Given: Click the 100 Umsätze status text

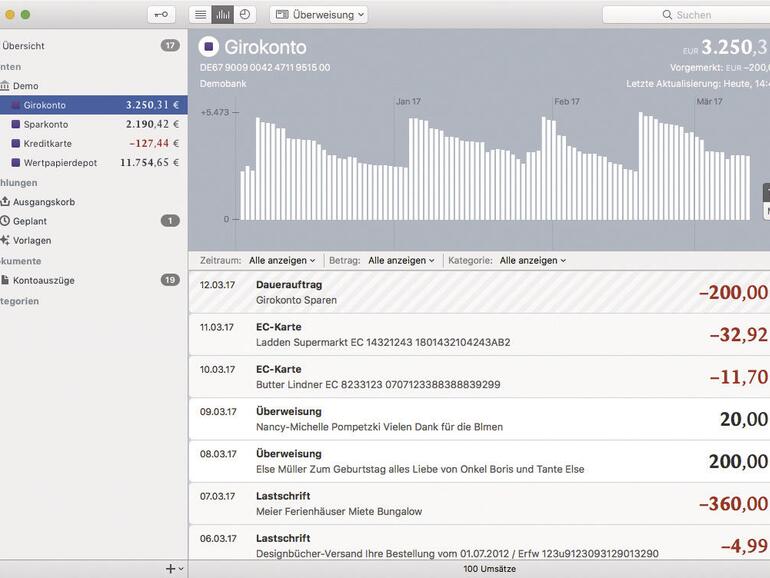Looking at the screenshot, I should [489, 569].
